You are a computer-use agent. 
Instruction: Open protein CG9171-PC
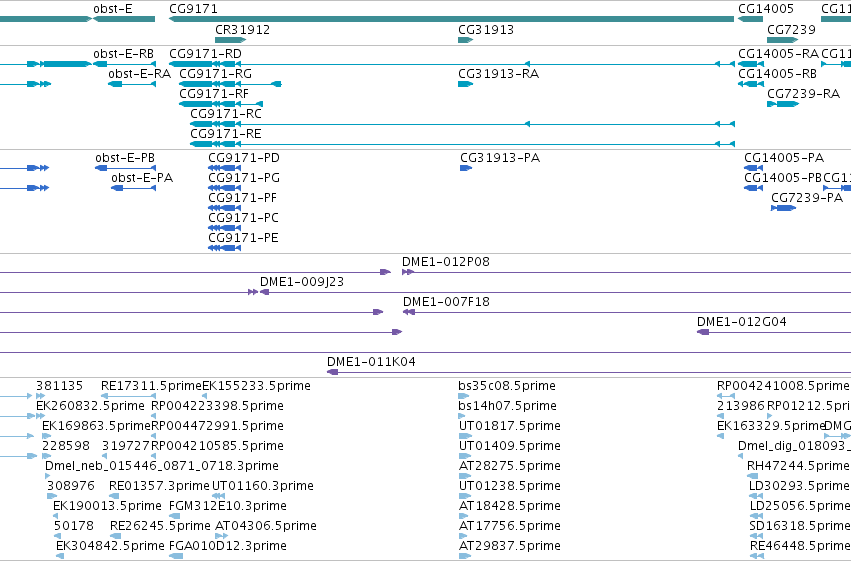point(225,228)
